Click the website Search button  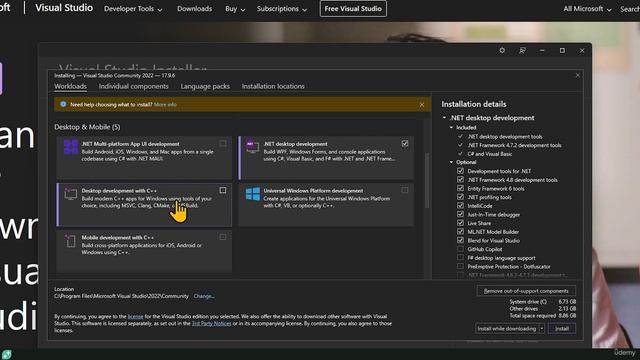tap(630, 9)
